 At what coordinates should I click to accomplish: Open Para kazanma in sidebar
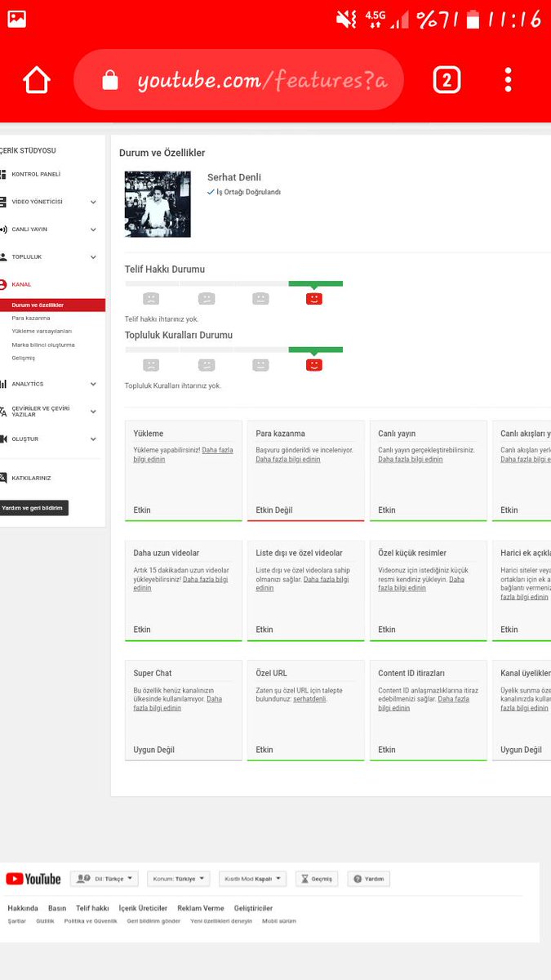pos(31,318)
